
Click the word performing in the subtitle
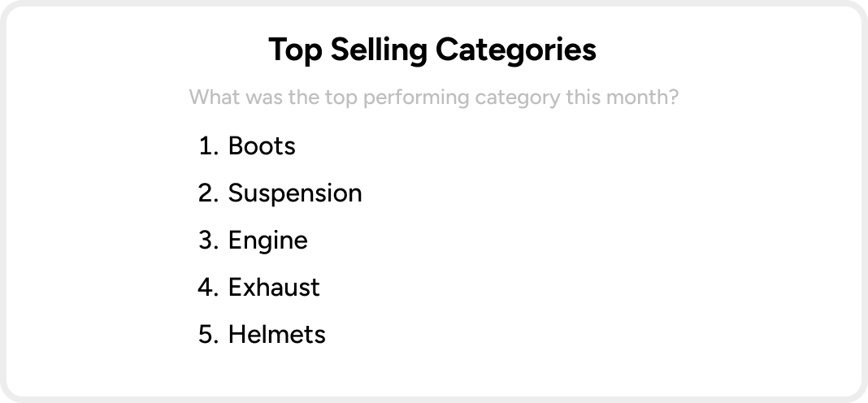tap(417, 97)
